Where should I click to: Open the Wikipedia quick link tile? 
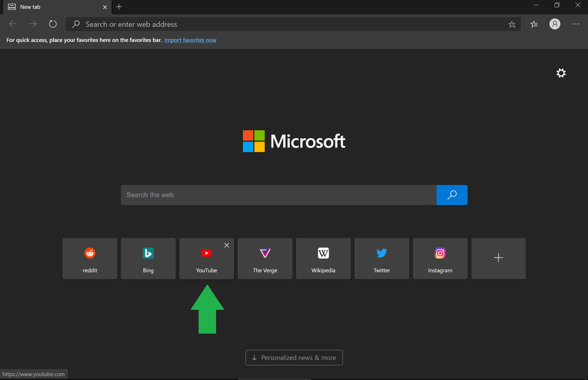tap(323, 258)
